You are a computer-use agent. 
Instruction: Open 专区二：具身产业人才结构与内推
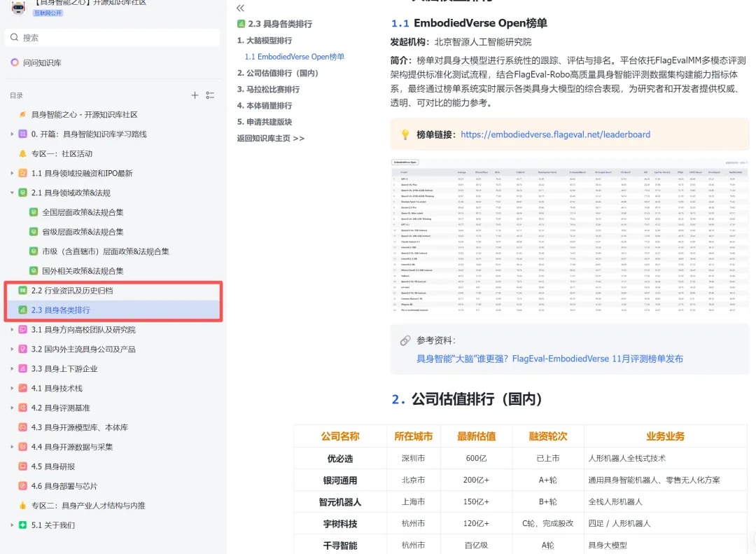click(88, 506)
